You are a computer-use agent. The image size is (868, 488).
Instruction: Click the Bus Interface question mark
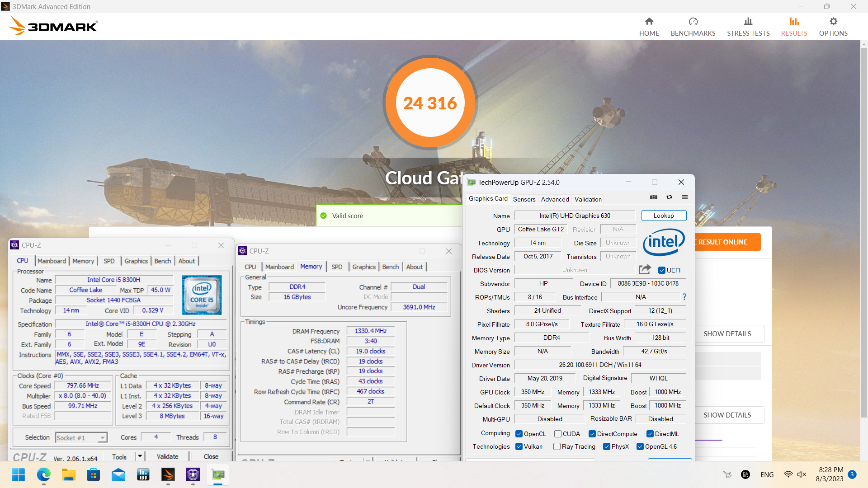[684, 297]
